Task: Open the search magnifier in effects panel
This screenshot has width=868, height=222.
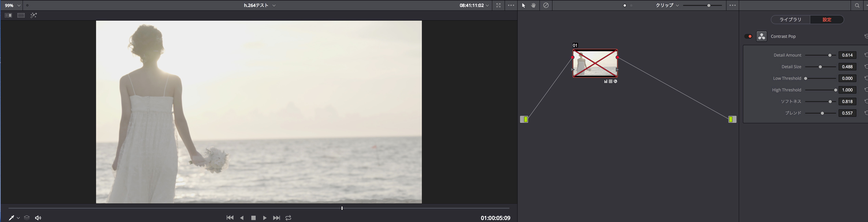Action: 857,5
